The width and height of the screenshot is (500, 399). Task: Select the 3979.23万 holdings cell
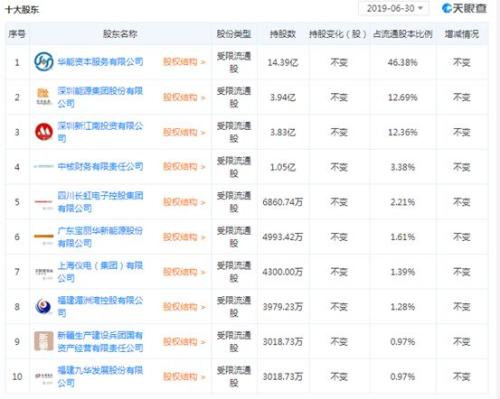tap(283, 307)
